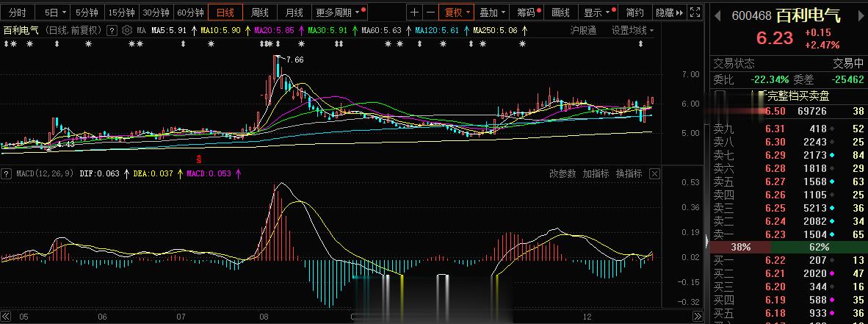The image size is (868, 324).
Task: Click the MA10:5.90 yellow label
Action: [x=220, y=30]
